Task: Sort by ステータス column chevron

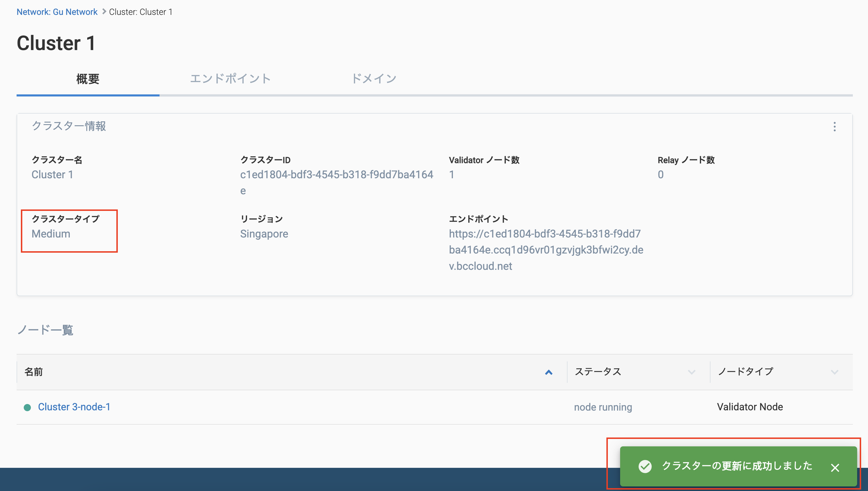Action: pyautogui.click(x=691, y=372)
